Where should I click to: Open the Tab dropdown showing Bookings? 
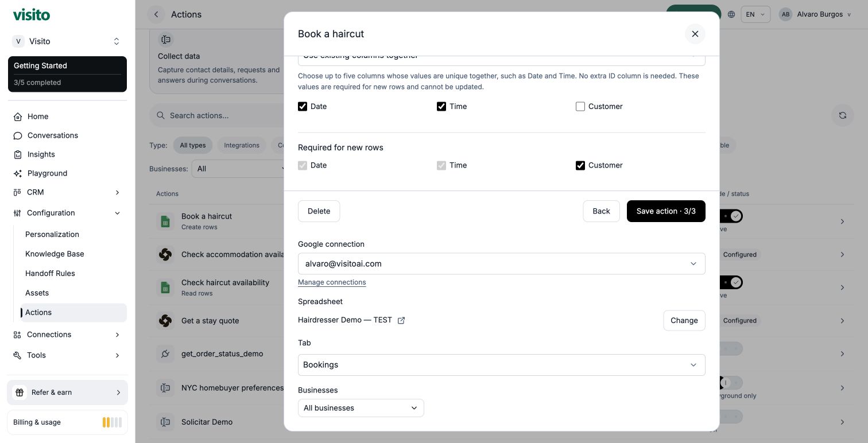pos(501,365)
